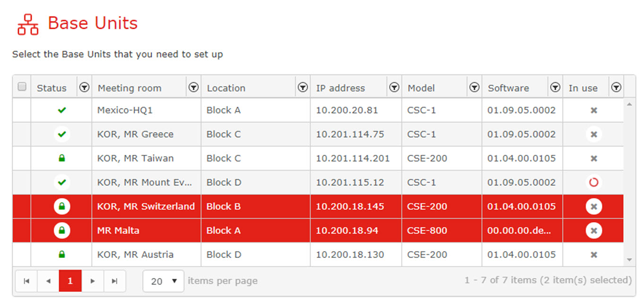
Task: Sort by the Meeting room column header
Action: [x=130, y=88]
